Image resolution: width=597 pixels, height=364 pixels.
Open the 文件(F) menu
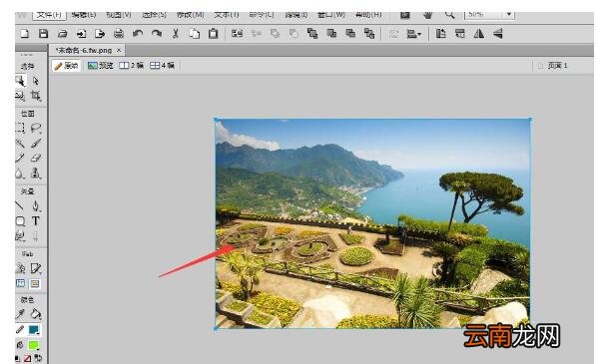pyautogui.click(x=50, y=14)
